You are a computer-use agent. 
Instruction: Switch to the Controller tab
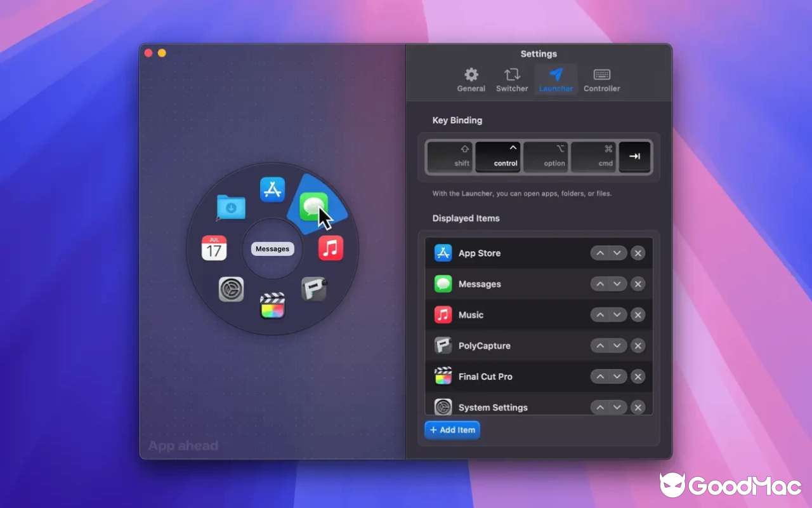(x=601, y=79)
